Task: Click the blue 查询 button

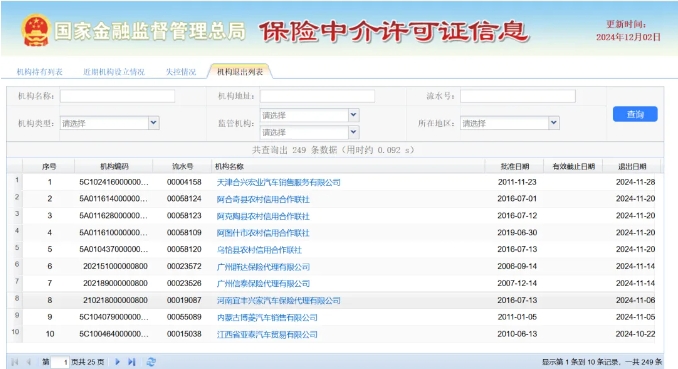Action: (x=635, y=114)
